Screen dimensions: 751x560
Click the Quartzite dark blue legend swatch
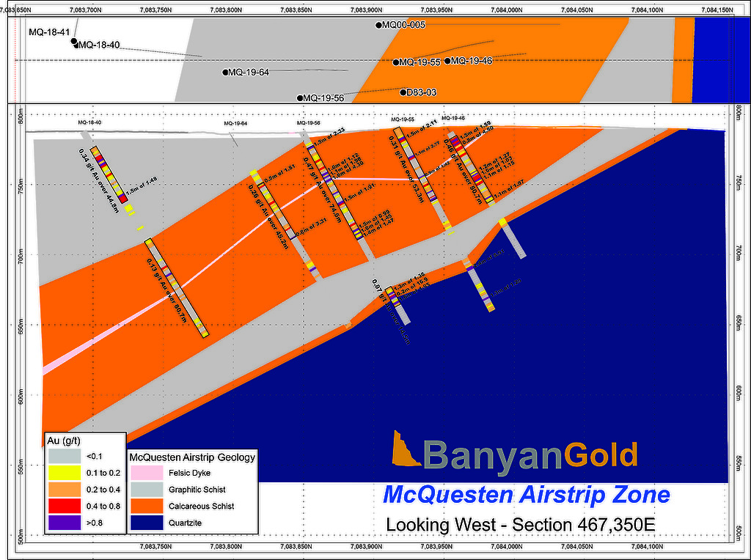pos(146,523)
